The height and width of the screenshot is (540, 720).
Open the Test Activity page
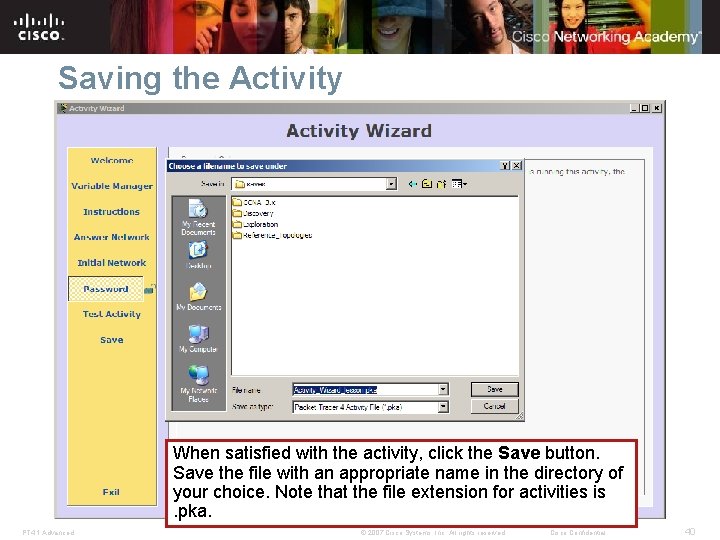pyautogui.click(x=112, y=314)
